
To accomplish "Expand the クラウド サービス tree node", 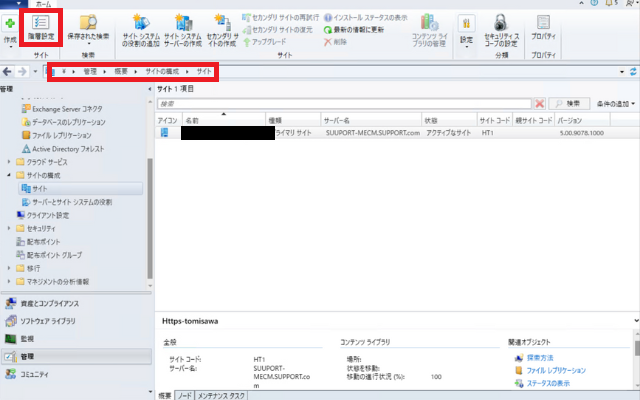I will click(x=10, y=161).
